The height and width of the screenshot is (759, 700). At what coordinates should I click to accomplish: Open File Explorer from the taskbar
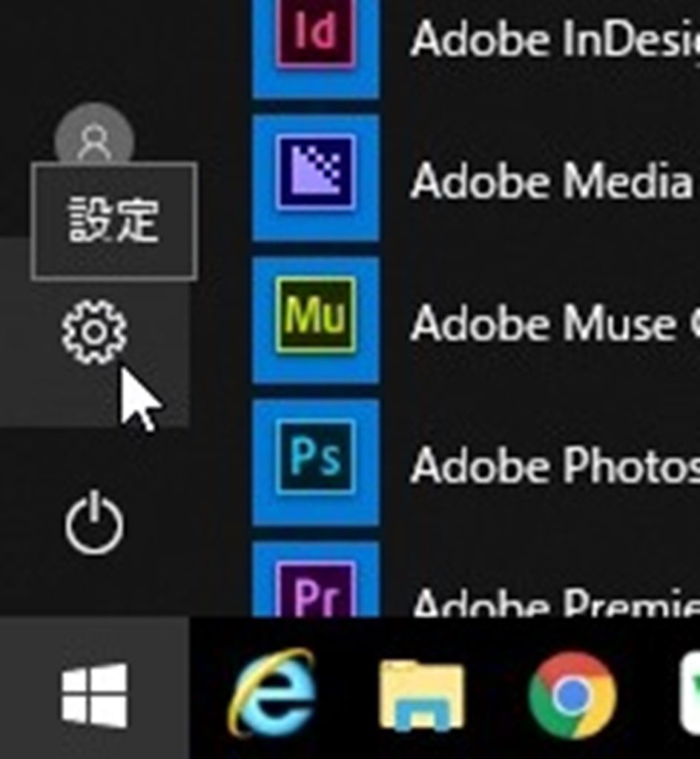coord(421,695)
